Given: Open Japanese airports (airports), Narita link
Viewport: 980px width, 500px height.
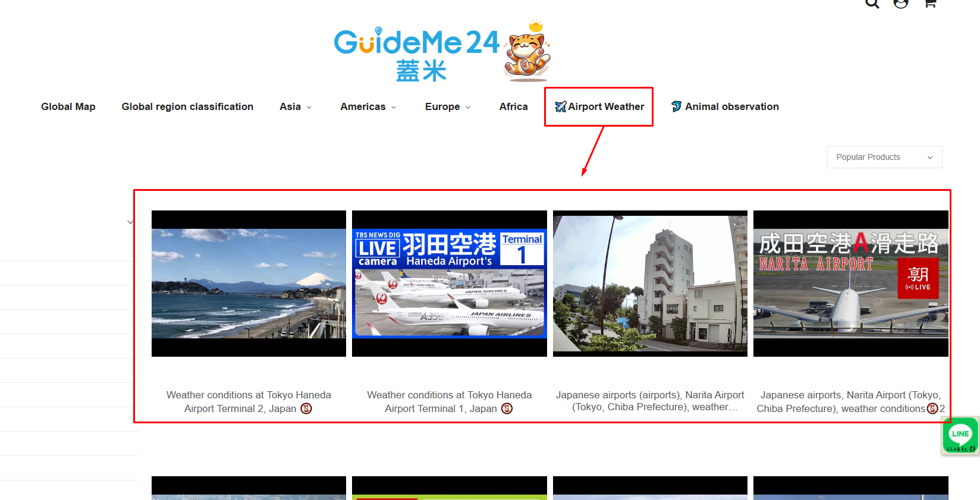Looking at the screenshot, I should click(650, 401).
